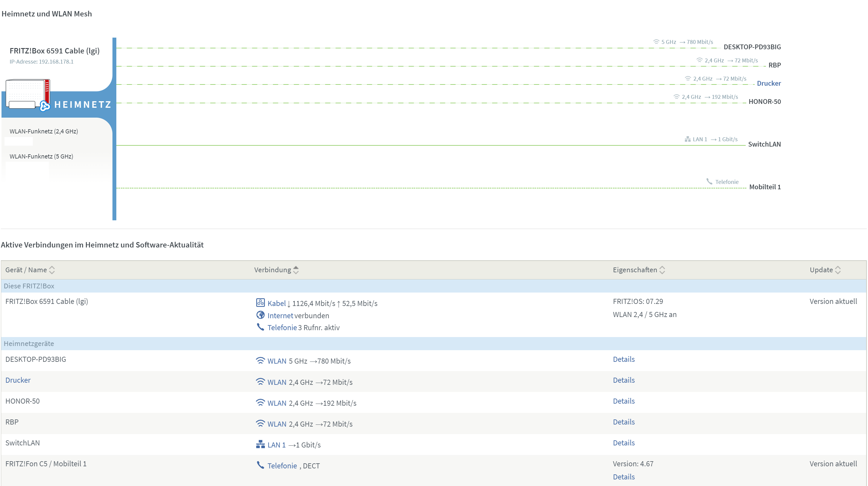Image resolution: width=868 pixels, height=486 pixels.
Task: Open the Drucker device link in the table
Action: (18, 380)
